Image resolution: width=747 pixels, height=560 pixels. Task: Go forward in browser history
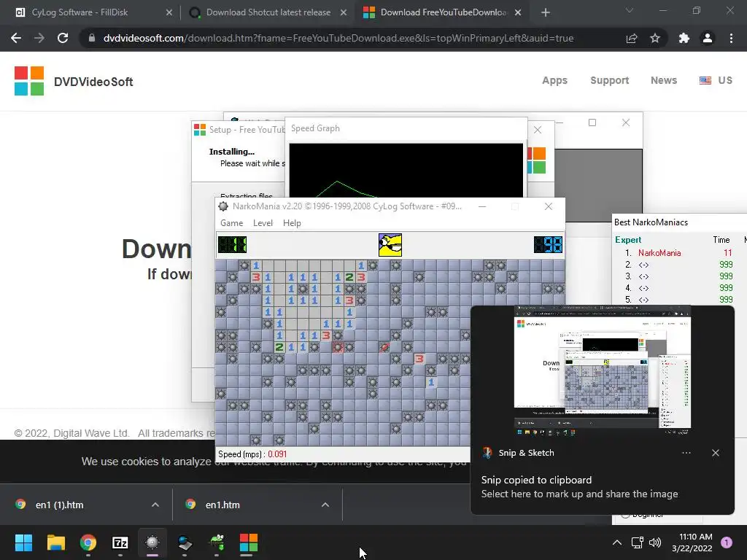39,38
